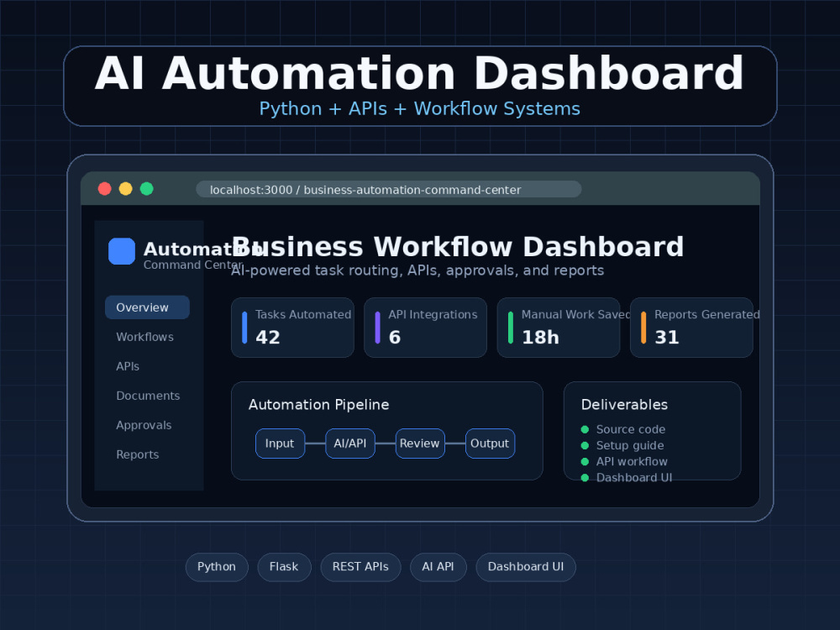Click the Python + APIs + Workflow Systems subtitle

pyautogui.click(x=419, y=108)
